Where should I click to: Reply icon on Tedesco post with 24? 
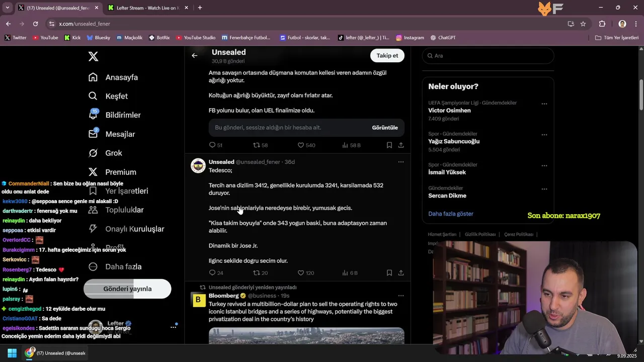coord(212,273)
